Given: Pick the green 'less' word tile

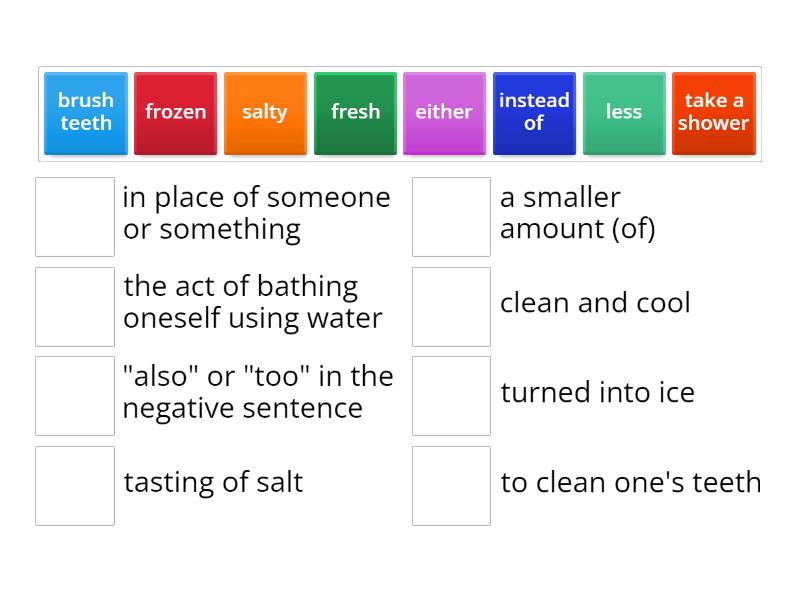Looking at the screenshot, I should tap(624, 112).
